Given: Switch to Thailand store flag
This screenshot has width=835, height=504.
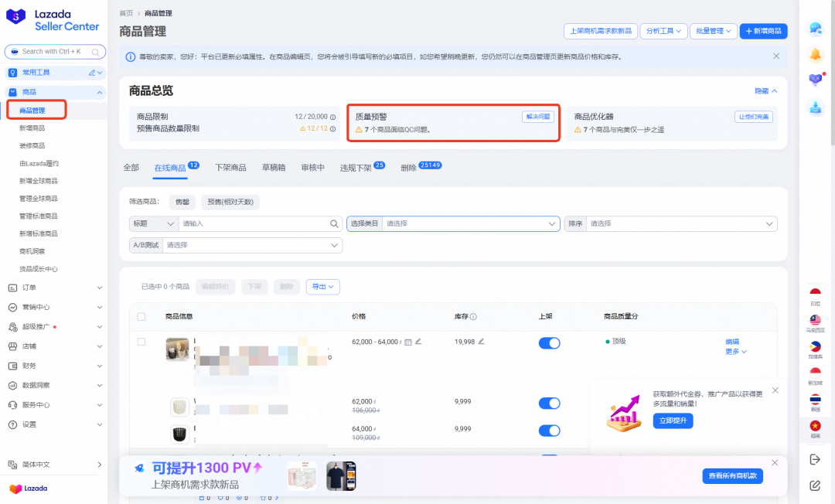Looking at the screenshot, I should coord(816,399).
